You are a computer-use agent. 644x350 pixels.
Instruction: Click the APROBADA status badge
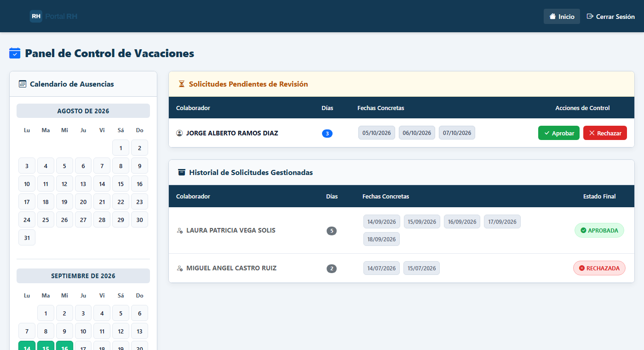point(599,230)
